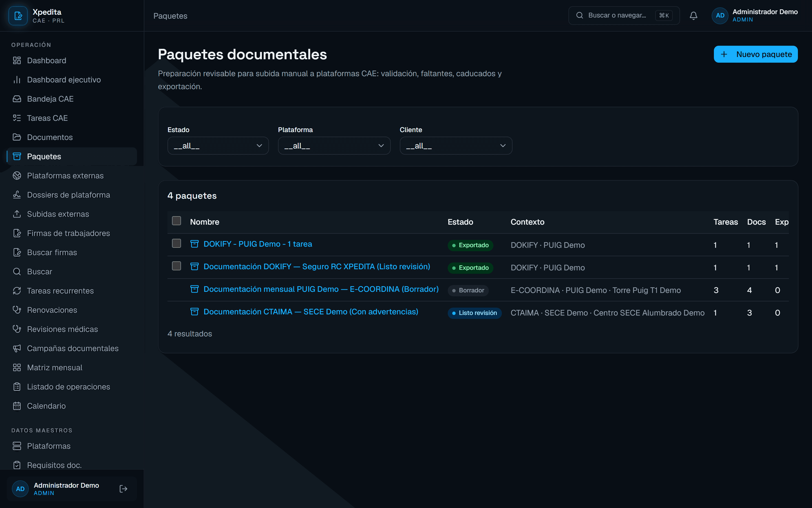This screenshot has width=812, height=508.
Task: Go to Dashboard in sidebar
Action: pos(72,60)
